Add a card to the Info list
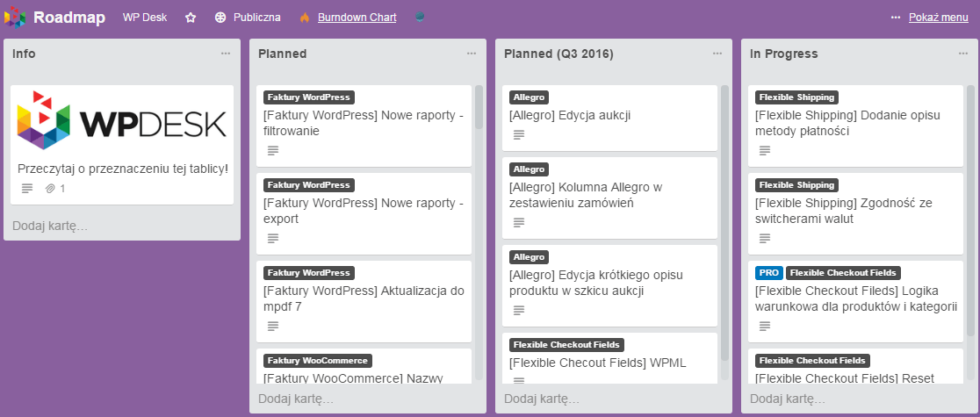This screenshot has width=980, height=417. click(50, 226)
